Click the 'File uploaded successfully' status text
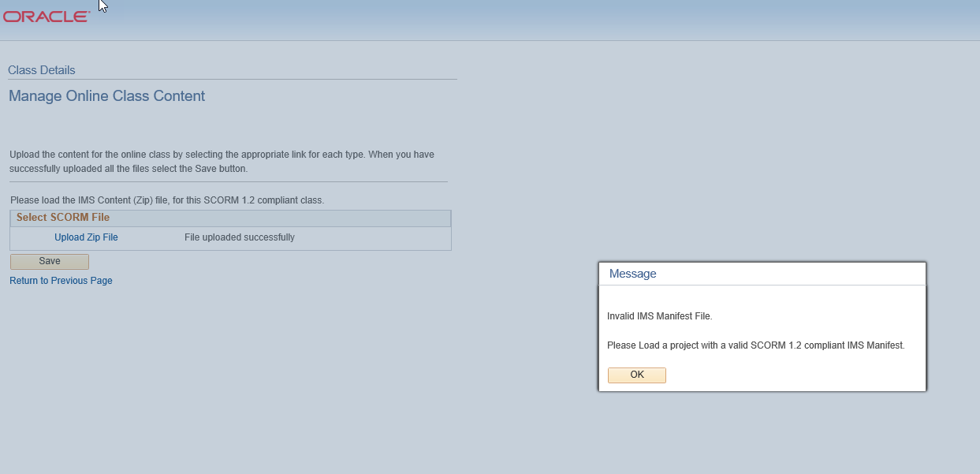This screenshot has height=474, width=980. click(240, 237)
